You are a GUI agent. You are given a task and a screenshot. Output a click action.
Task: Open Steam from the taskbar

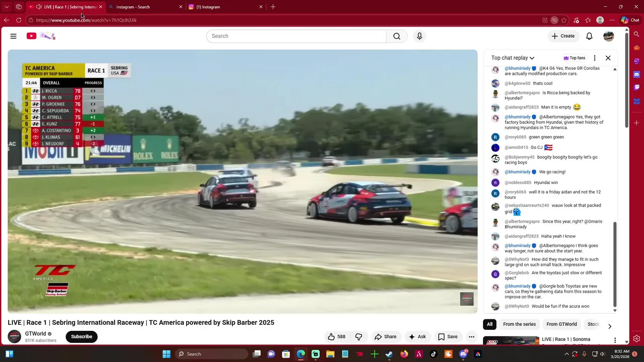[389, 354]
